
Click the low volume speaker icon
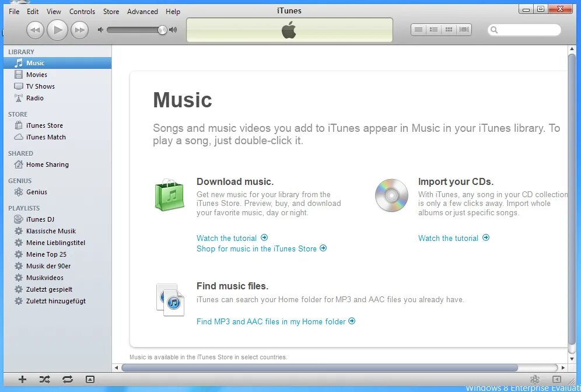pyautogui.click(x=100, y=30)
